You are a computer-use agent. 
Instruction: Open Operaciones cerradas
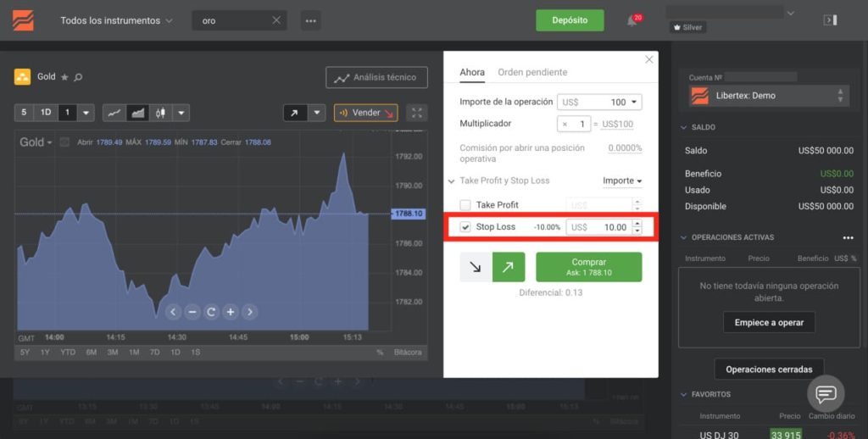click(769, 370)
